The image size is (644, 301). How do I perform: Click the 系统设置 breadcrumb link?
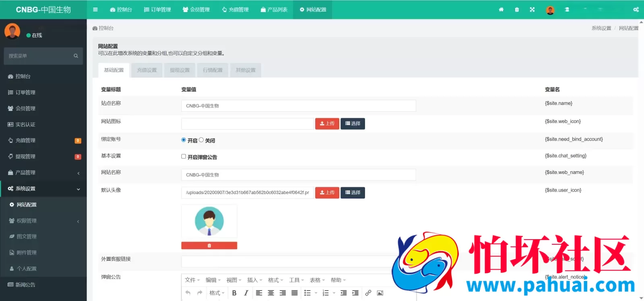point(601,28)
